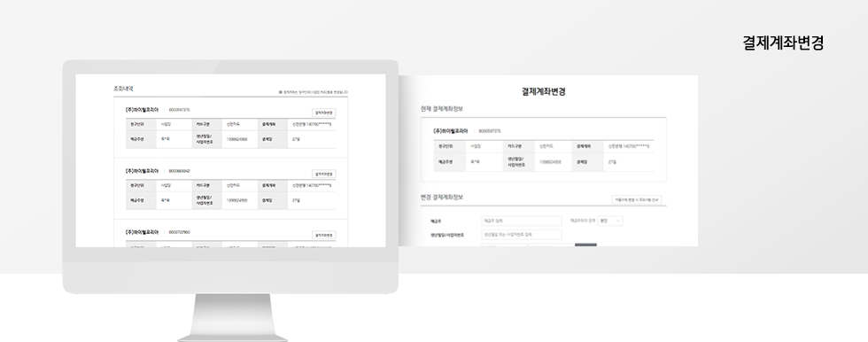This screenshot has height=342, width=868.
Task: Click 현재 결제계좌정보 section heading
Action: (442, 109)
